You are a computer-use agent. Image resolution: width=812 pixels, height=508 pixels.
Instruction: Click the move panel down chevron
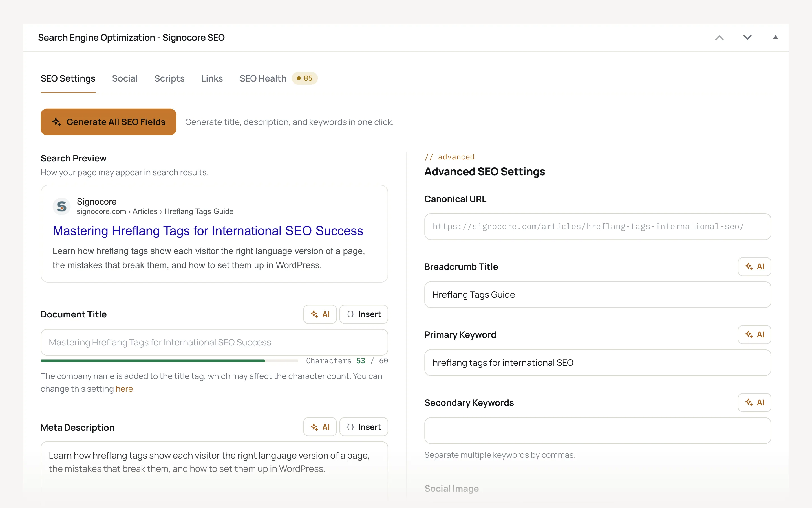tap(747, 37)
